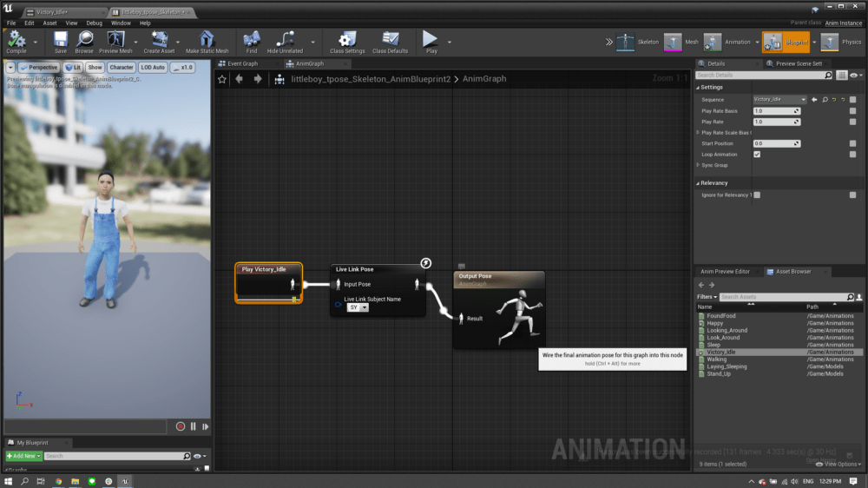
Task: Open Class Settings
Action: [x=347, y=42]
